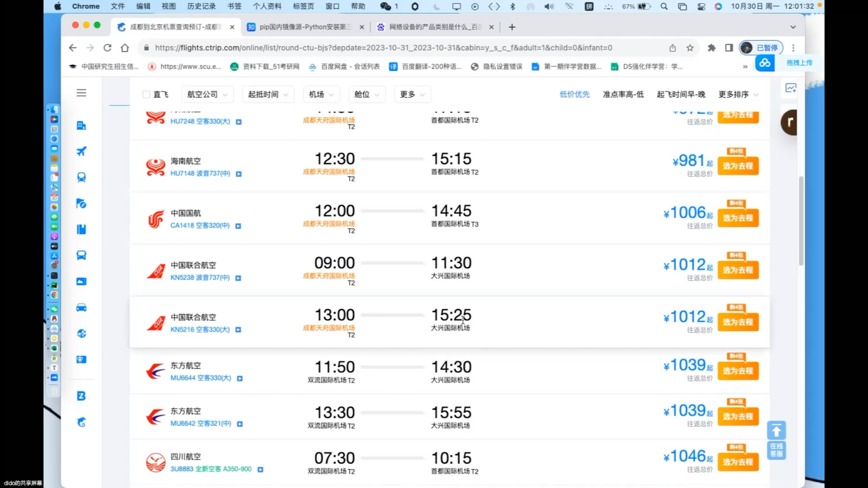868x488 pixels.
Task: Open Chrome three-dot menu
Action: tap(793, 48)
